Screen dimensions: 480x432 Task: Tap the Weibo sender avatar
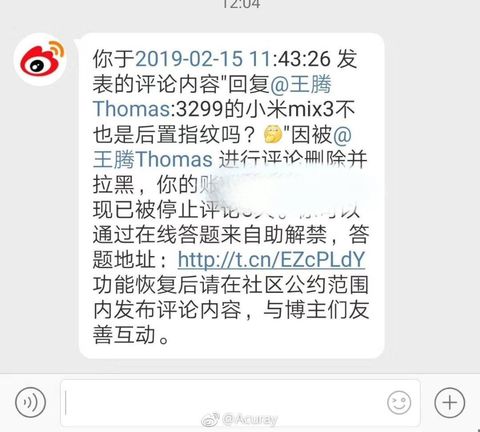(40, 59)
